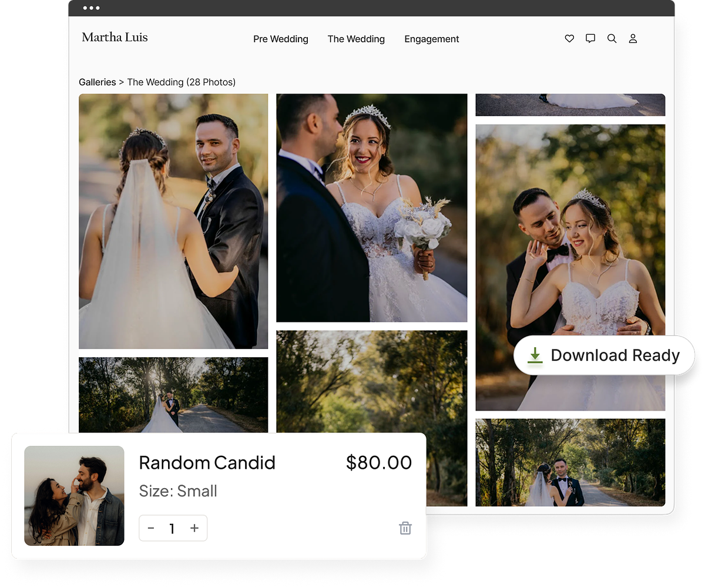
Task: Click the Download Ready notification
Action: tap(604, 355)
